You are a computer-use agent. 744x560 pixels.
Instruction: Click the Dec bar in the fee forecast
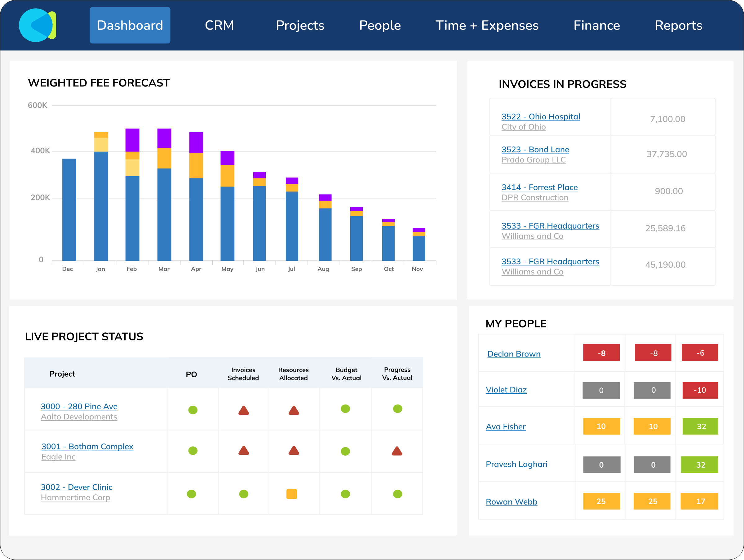point(69,209)
